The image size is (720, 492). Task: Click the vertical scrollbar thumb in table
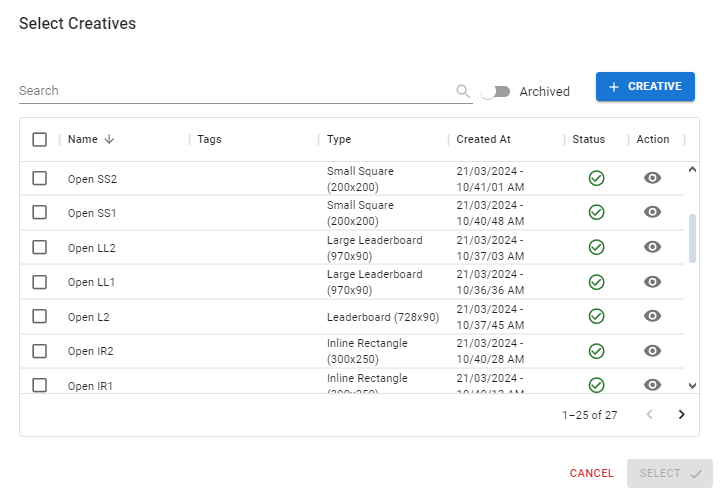click(693, 238)
